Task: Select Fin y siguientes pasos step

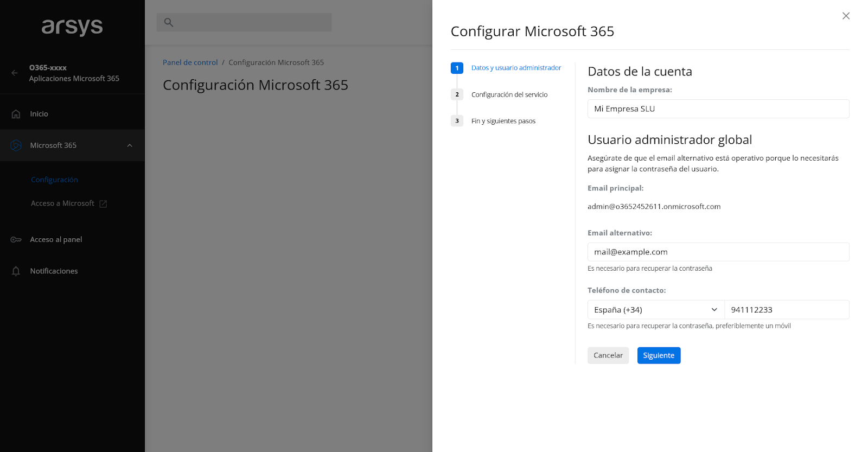Action: (x=503, y=121)
